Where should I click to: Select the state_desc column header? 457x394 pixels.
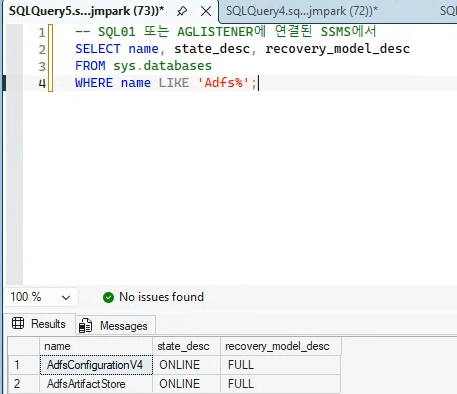click(x=186, y=346)
